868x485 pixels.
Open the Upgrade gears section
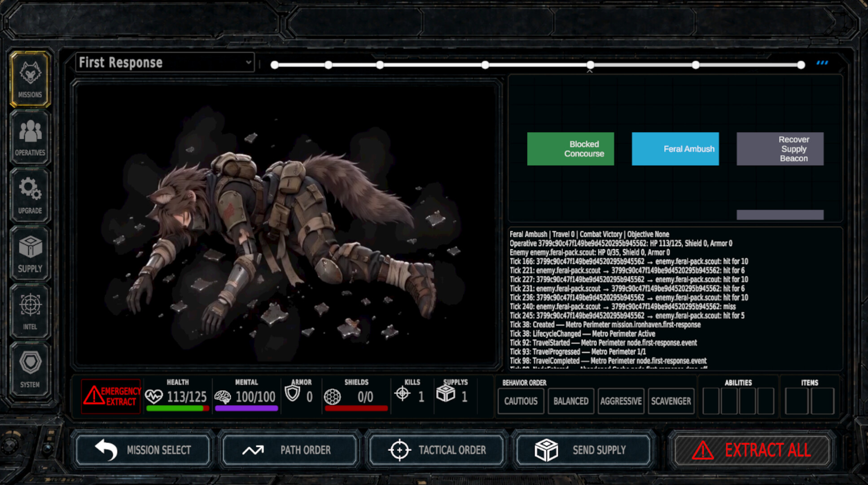[x=30, y=195]
